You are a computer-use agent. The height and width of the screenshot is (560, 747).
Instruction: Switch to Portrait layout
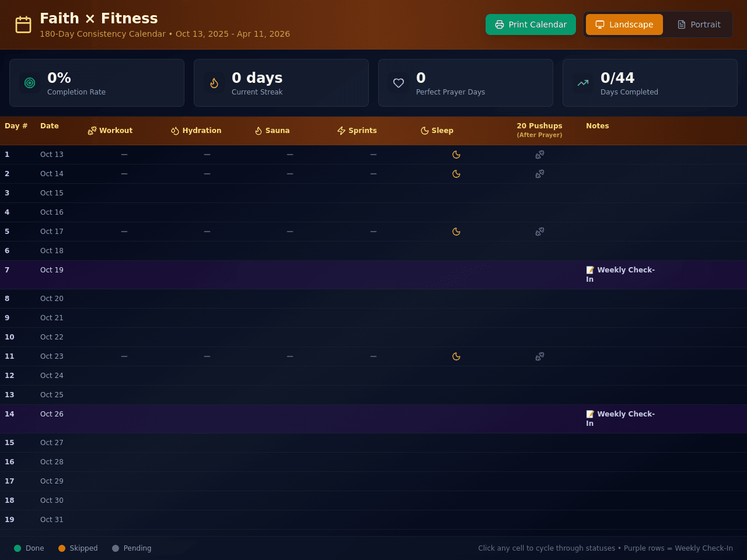699,24
